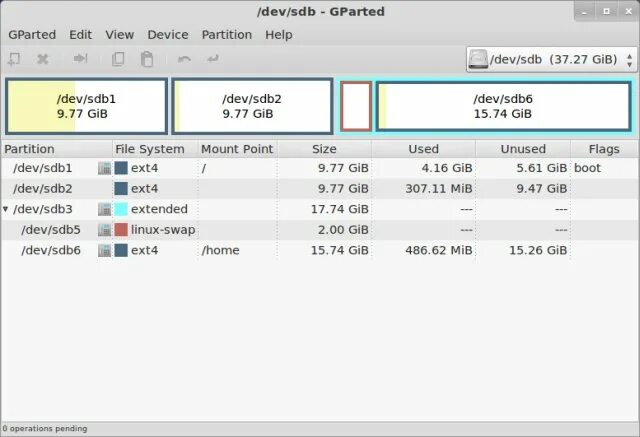Click the '4.16 GiB' used value
The height and width of the screenshot is (437, 640).
[x=447, y=168]
